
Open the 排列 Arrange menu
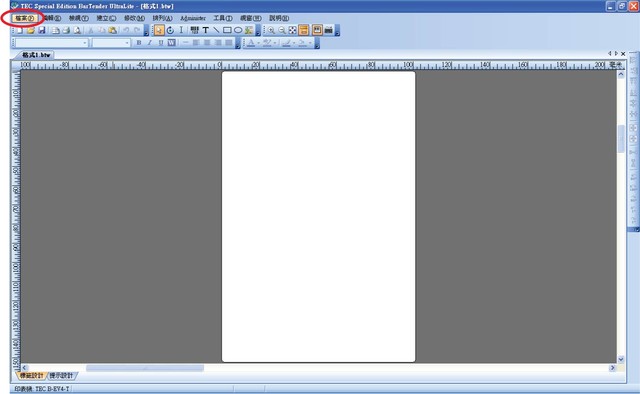[x=162, y=18]
